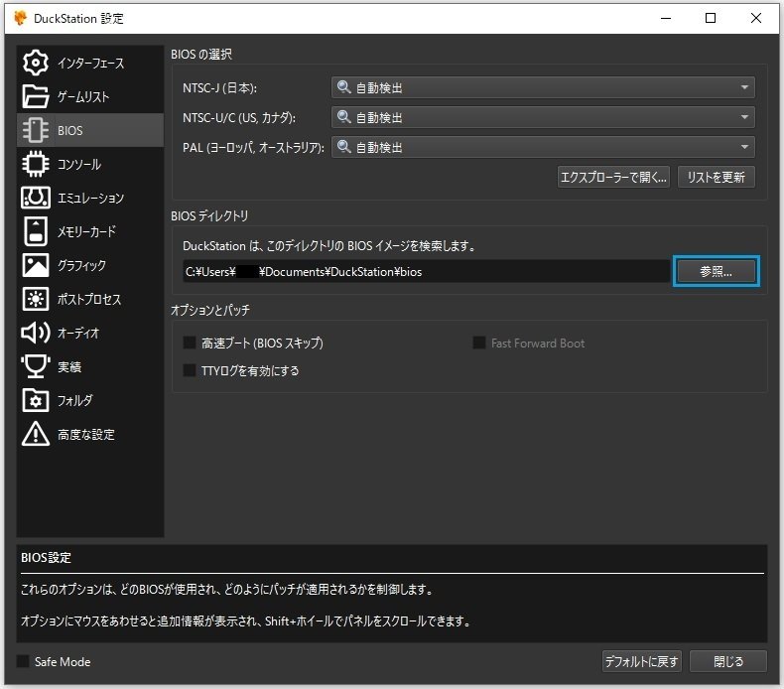The image size is (784, 689).
Task: Click the Interface gear icon in sidebar
Action: [36, 63]
